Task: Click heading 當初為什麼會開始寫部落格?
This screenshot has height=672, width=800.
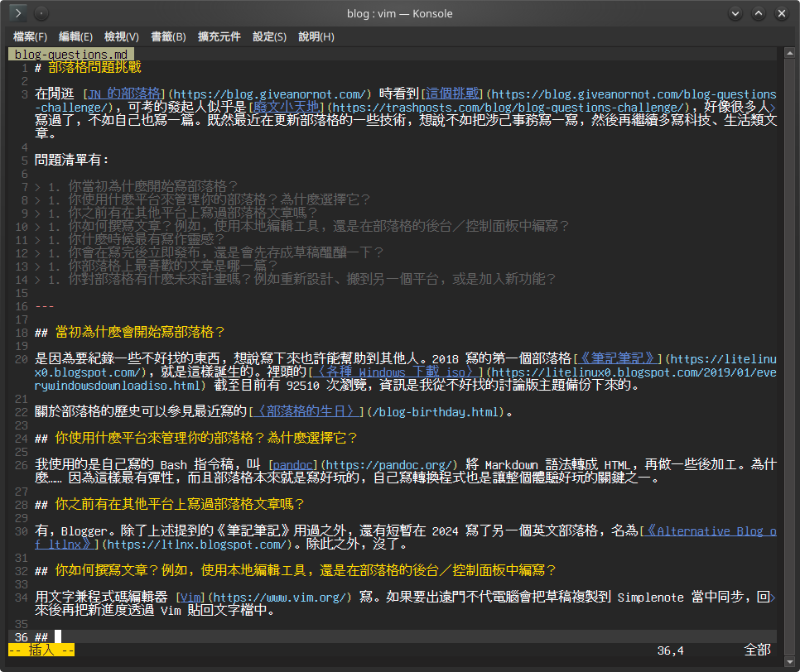Action: tap(140, 332)
